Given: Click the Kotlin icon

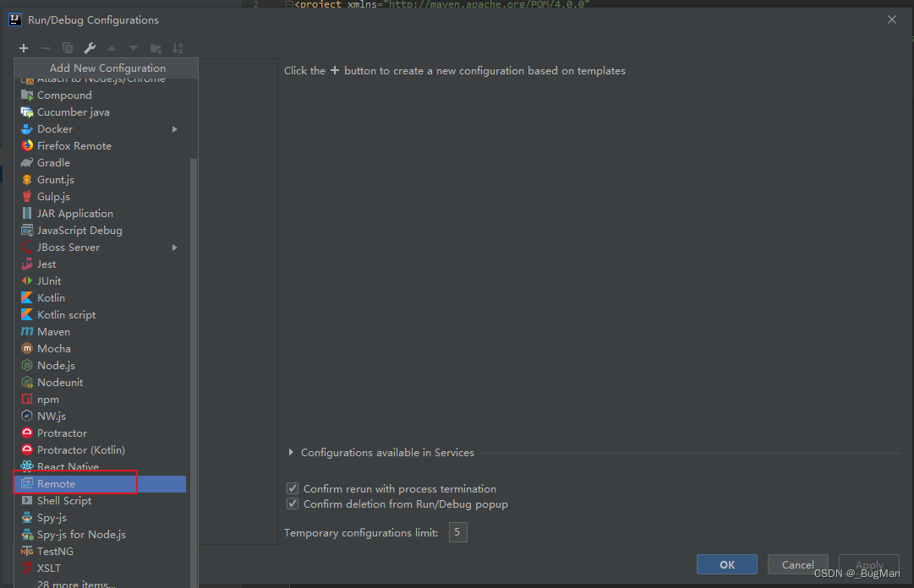Looking at the screenshot, I should 27,297.
